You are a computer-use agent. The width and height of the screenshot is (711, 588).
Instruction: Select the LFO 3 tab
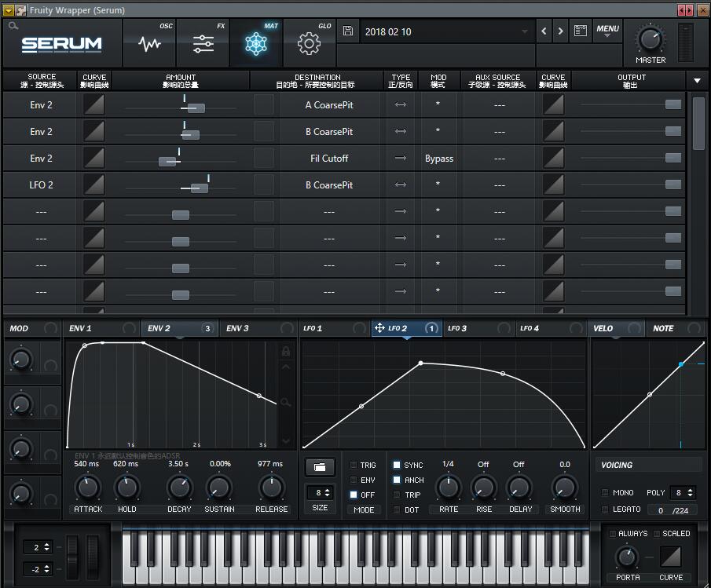tap(457, 328)
